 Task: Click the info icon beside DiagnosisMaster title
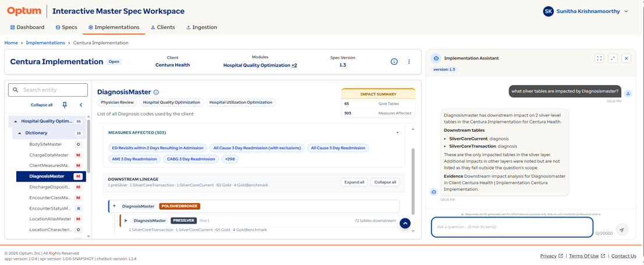tap(156, 93)
